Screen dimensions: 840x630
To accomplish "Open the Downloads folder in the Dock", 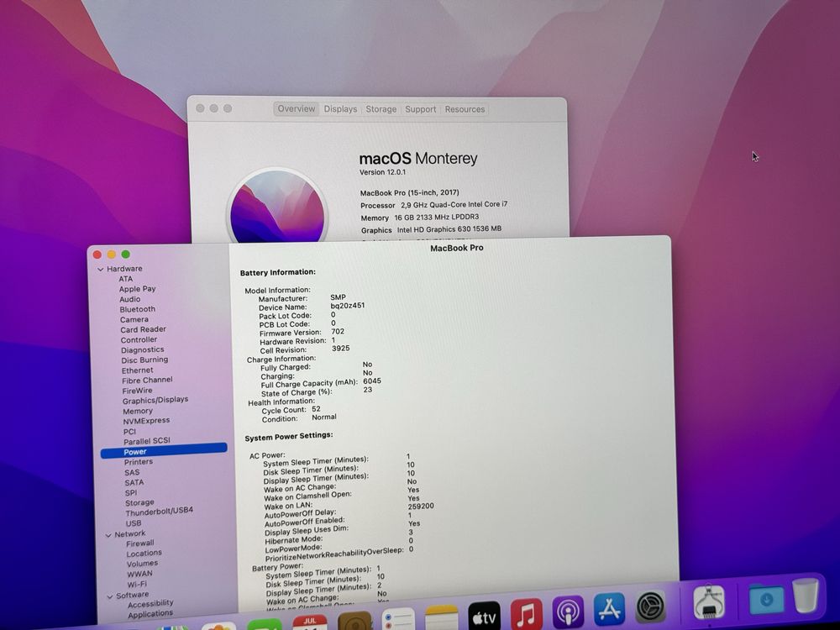I will (x=767, y=599).
